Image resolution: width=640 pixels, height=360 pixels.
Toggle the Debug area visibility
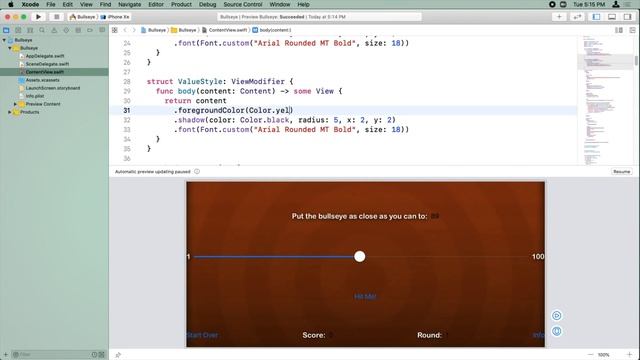pyautogui.click(x=612, y=17)
